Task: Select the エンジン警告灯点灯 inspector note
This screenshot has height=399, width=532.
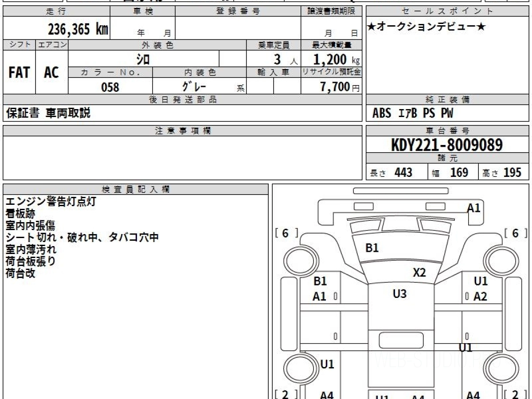Action: pos(51,202)
